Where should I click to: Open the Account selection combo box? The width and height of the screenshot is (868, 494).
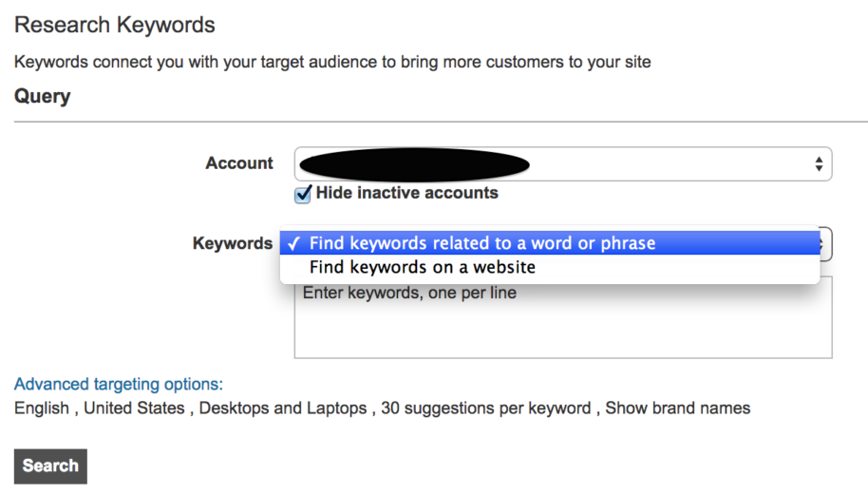pyautogui.click(x=563, y=164)
